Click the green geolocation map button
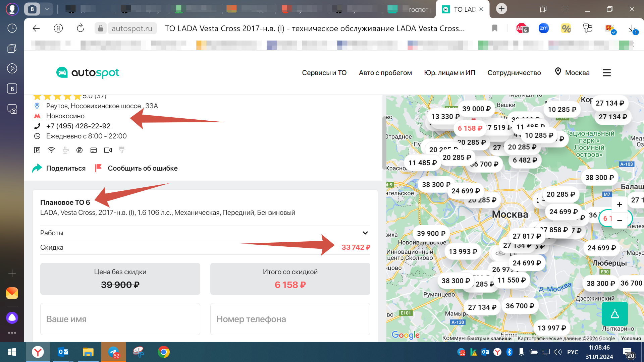The height and width of the screenshot is (362, 644). click(615, 314)
